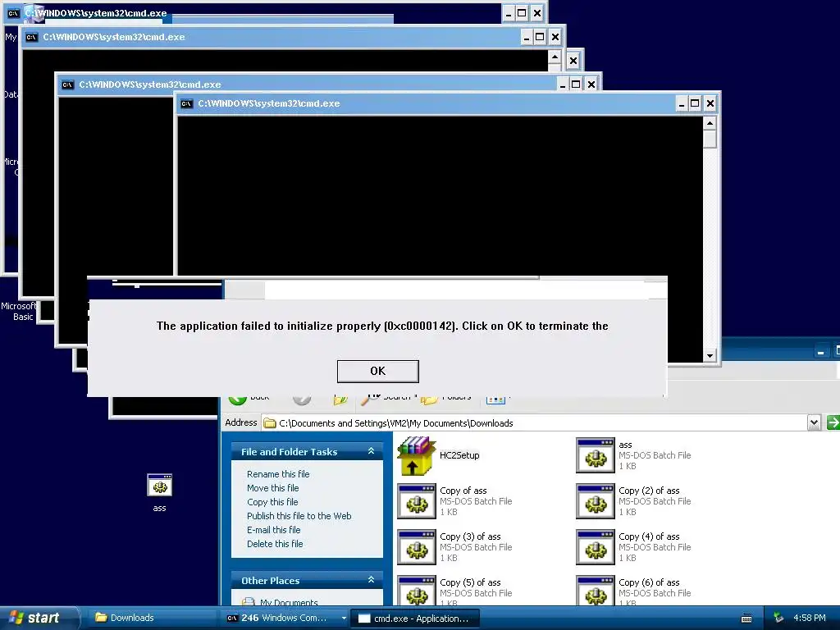
Task: Open the Start menu
Action: (x=39, y=618)
